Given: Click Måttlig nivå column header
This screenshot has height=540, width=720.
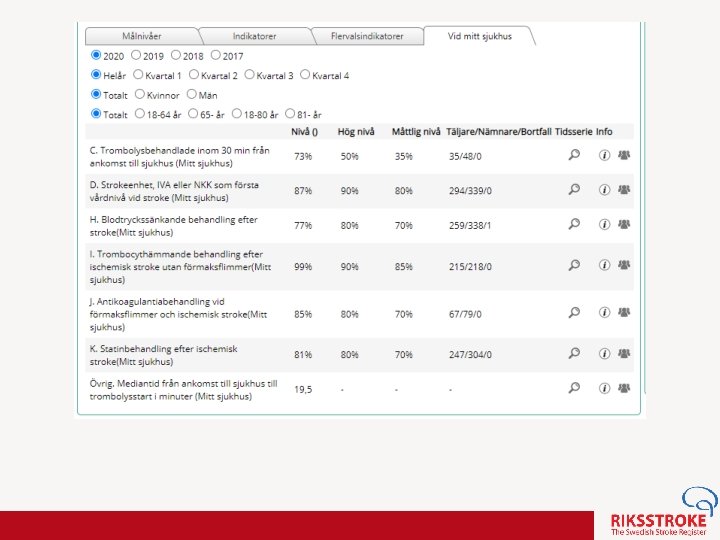Looking at the screenshot, I should point(416,132).
